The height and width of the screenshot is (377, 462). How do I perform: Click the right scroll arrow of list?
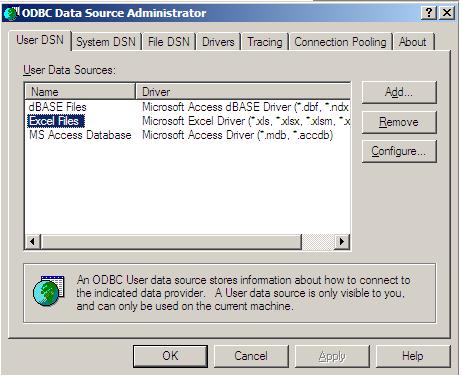pyautogui.click(x=342, y=241)
